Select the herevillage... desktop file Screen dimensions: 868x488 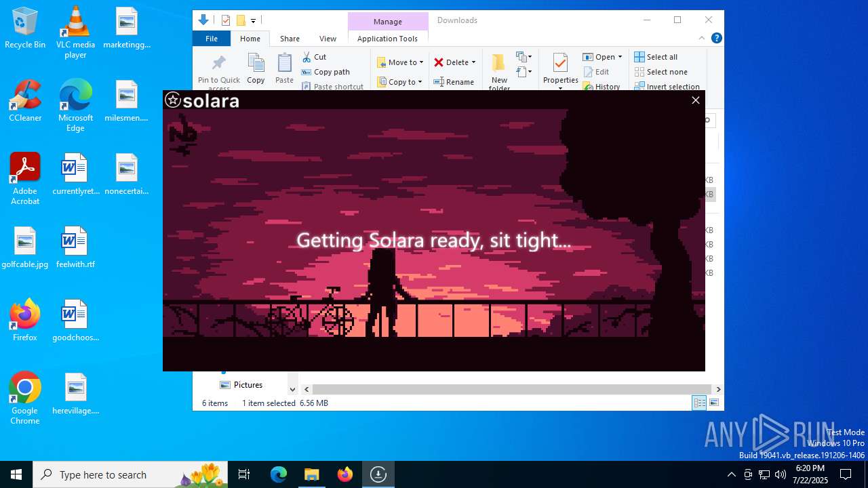tap(75, 393)
